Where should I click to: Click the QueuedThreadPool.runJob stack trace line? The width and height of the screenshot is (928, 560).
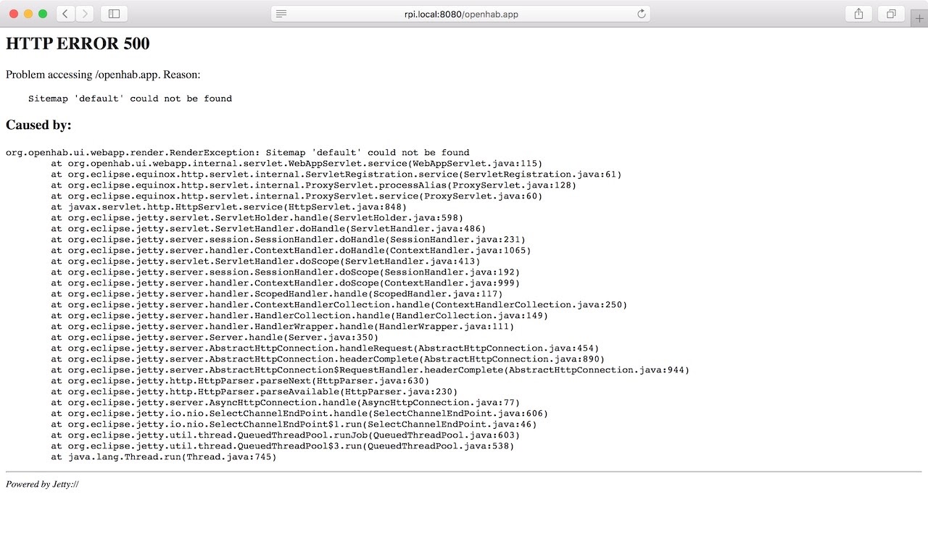286,435
